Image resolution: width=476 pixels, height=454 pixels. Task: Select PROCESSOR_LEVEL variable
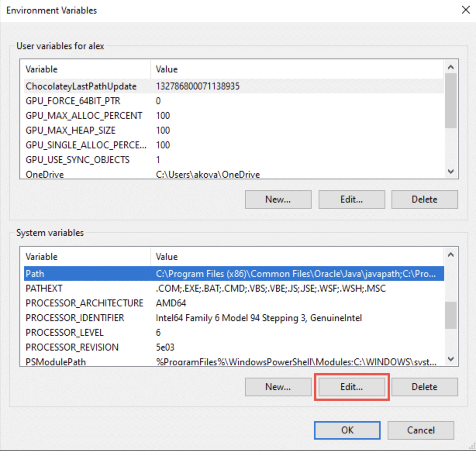(x=234, y=333)
